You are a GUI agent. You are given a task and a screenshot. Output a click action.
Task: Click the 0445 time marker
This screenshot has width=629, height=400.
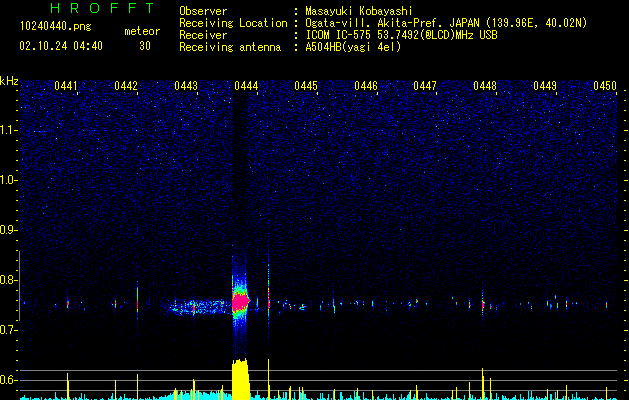306,86
